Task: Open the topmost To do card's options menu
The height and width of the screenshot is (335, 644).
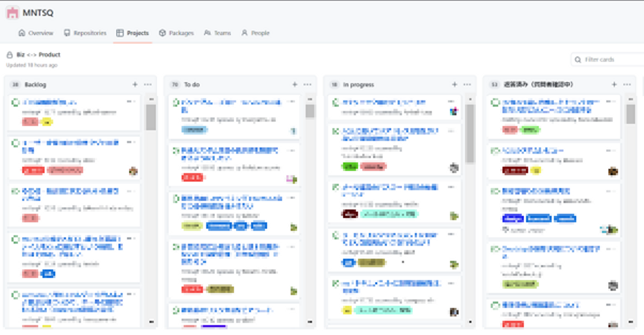Action: click(292, 102)
